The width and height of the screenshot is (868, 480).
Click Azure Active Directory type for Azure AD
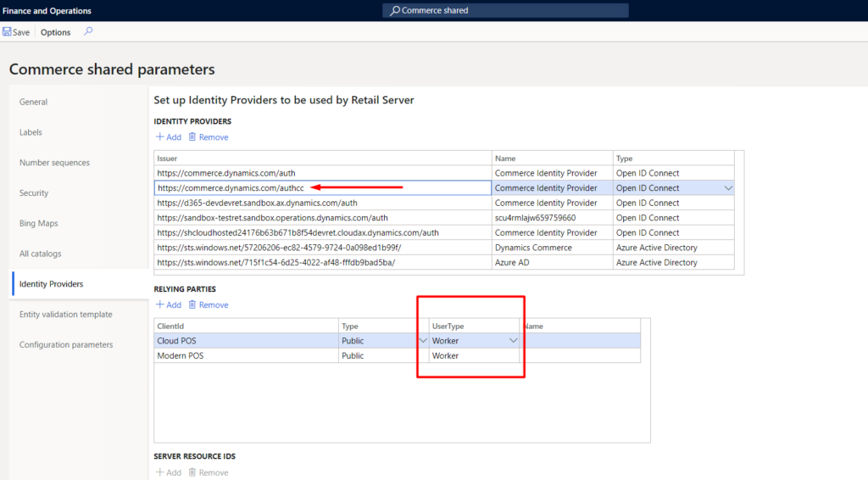[x=674, y=263]
